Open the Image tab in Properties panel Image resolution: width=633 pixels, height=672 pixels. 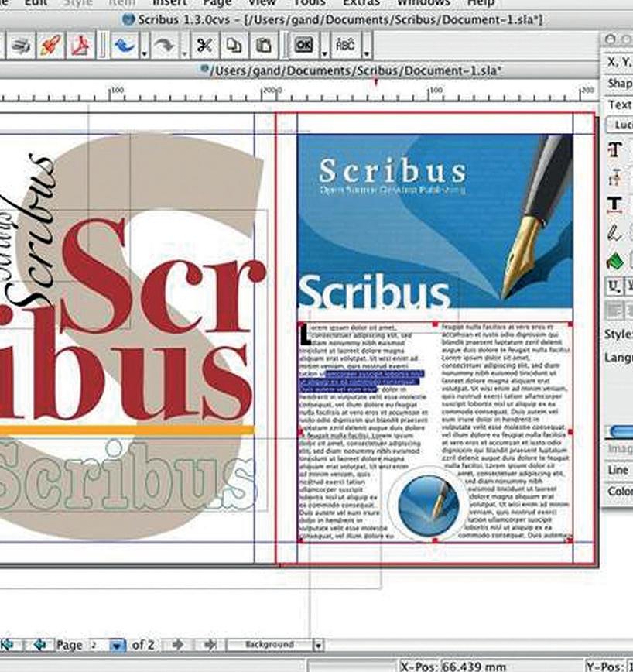[619, 449]
